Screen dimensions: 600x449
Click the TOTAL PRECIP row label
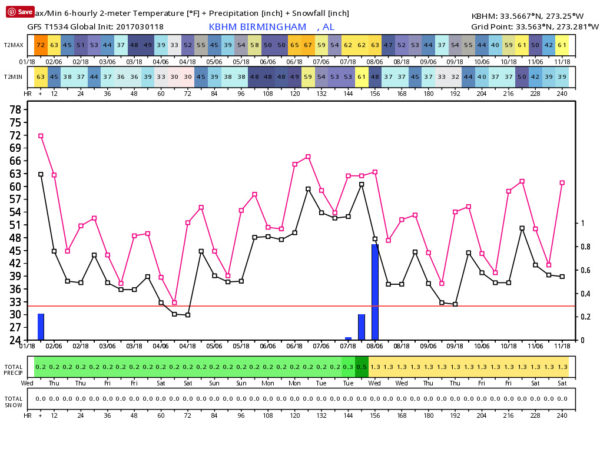click(14, 367)
